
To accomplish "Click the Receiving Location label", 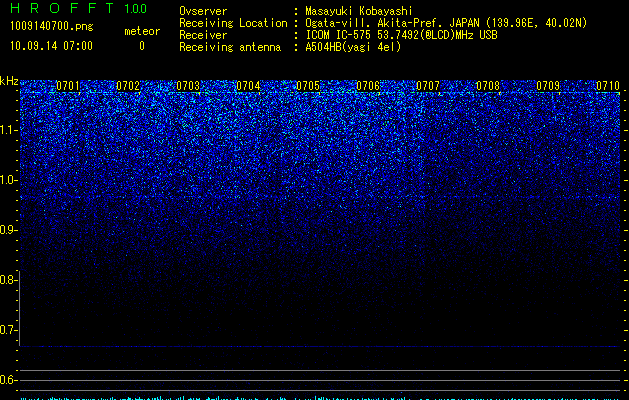I will (233, 23).
